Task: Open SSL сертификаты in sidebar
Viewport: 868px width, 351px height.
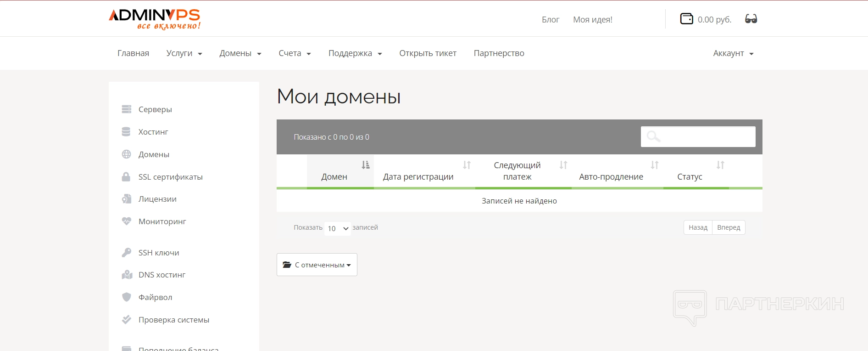Action: [x=171, y=177]
